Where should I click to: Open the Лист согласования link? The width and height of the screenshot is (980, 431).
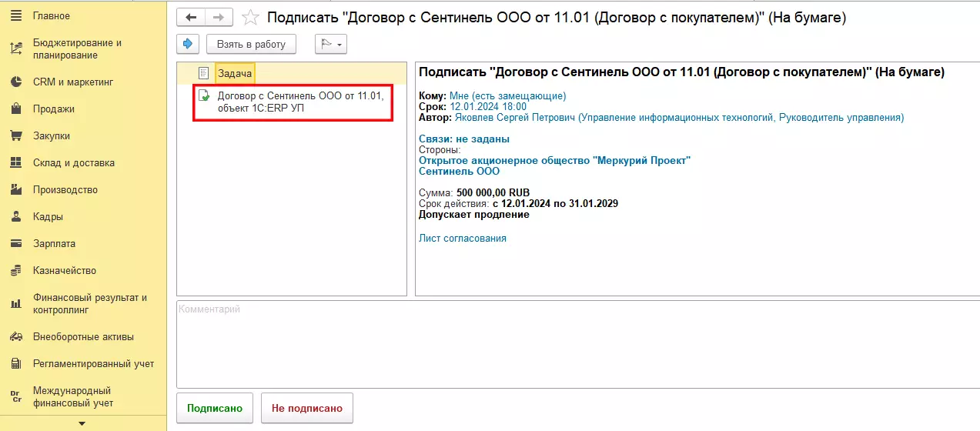(462, 238)
